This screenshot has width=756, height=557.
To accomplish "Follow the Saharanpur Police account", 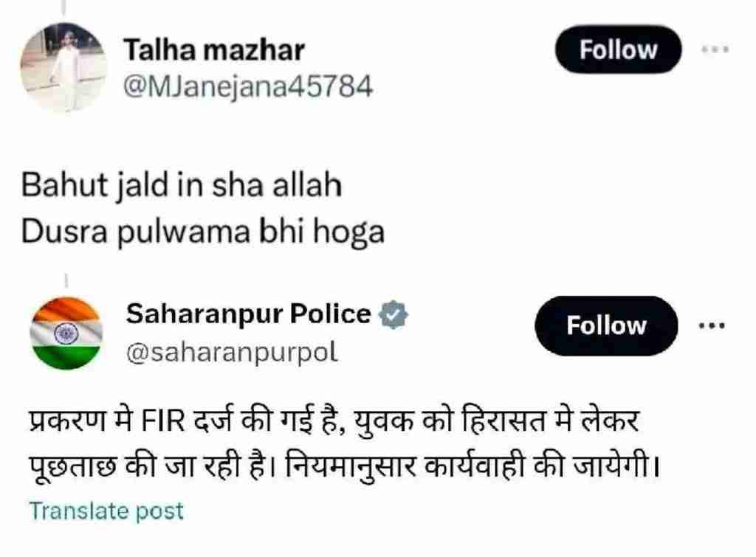I will click(x=607, y=326).
